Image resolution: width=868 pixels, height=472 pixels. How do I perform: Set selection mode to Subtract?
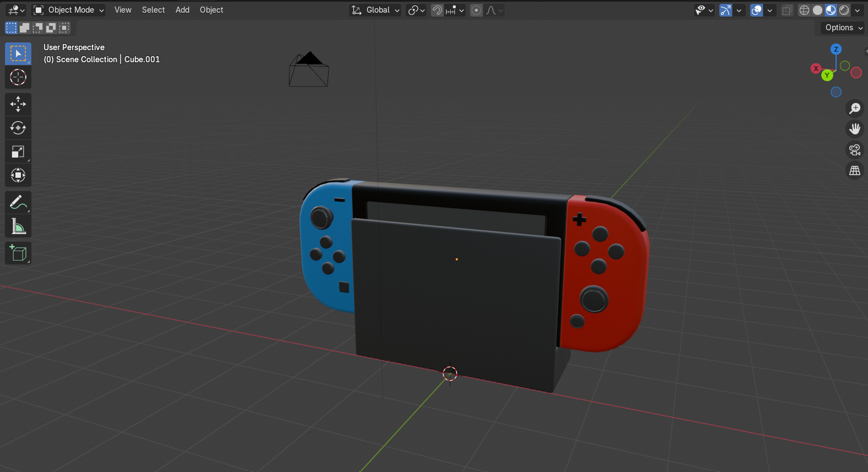[x=37, y=28]
